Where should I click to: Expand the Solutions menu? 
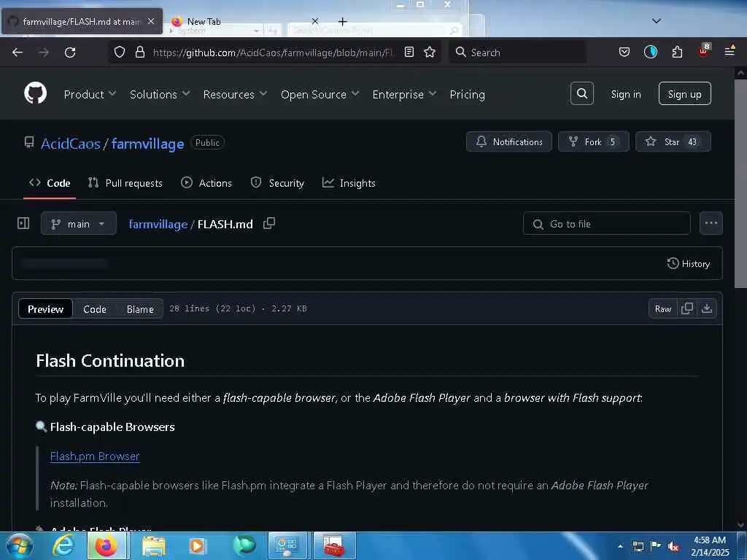click(x=160, y=94)
